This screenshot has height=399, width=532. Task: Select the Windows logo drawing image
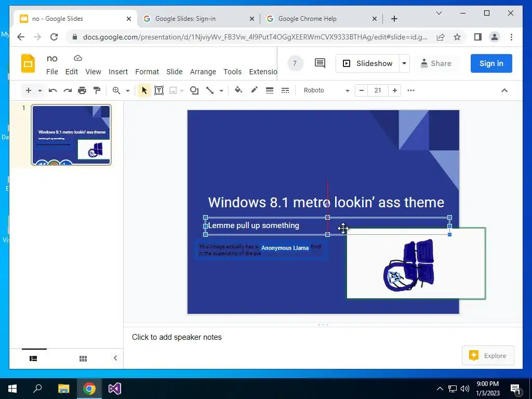416,263
